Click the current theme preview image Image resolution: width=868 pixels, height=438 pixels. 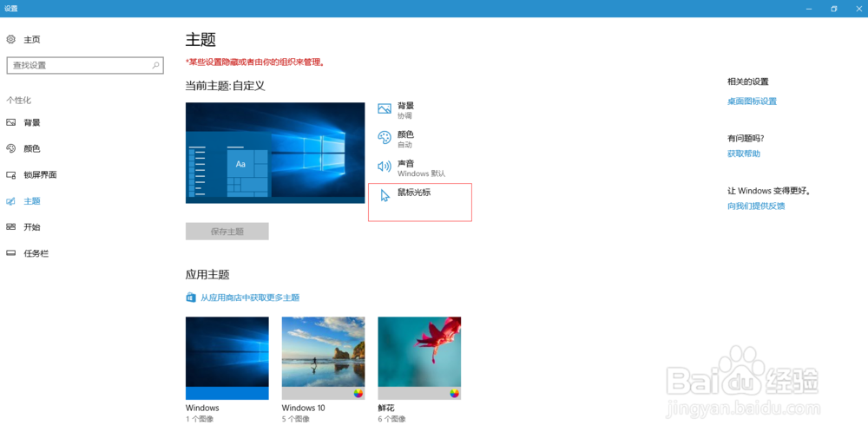coord(275,153)
